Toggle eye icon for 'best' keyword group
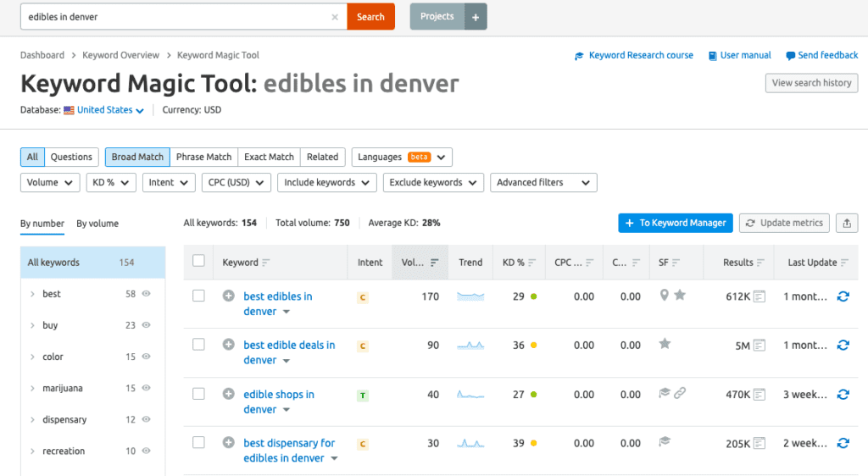 click(147, 294)
